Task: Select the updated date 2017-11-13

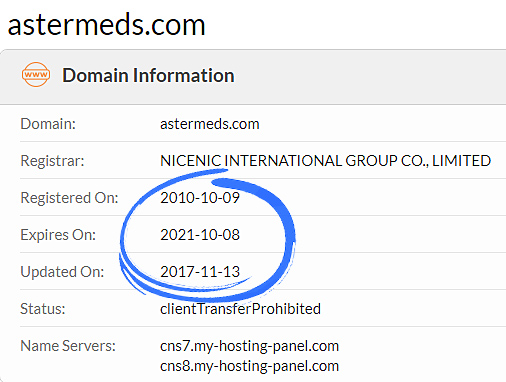Action: tap(200, 272)
